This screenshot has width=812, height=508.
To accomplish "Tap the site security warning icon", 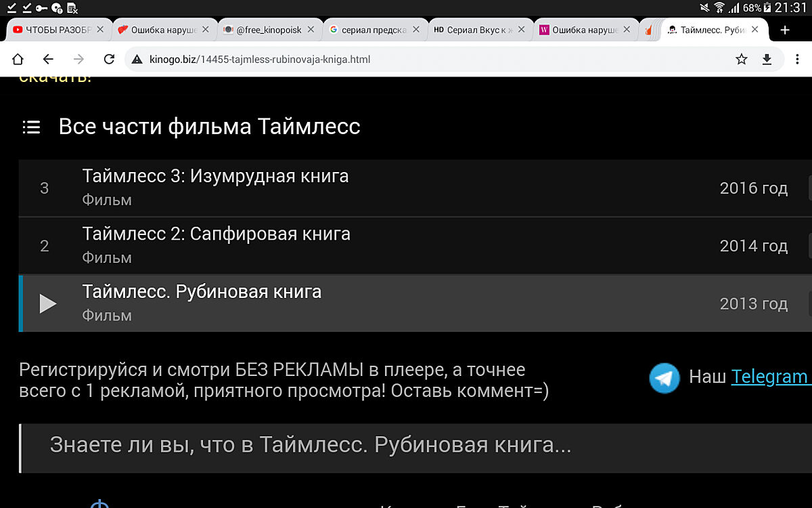I will pos(137,60).
